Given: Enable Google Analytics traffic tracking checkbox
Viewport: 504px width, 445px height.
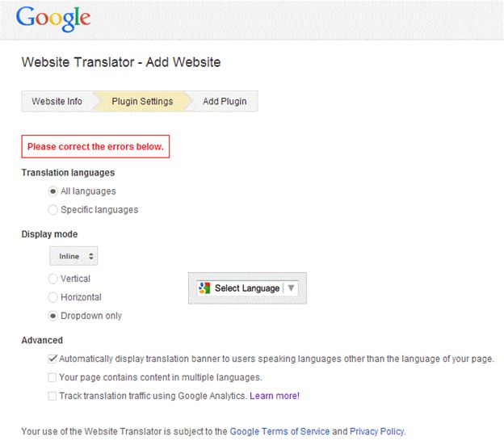Looking at the screenshot, I should [x=52, y=396].
